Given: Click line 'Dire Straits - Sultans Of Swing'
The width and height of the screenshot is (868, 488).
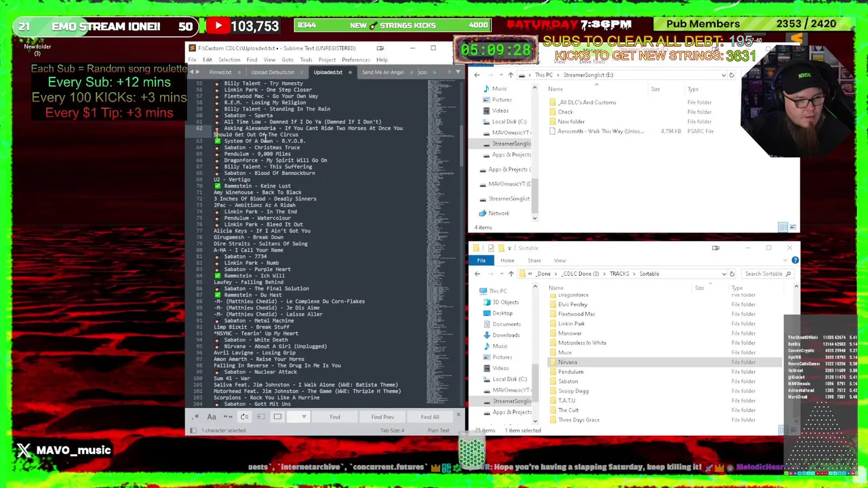Looking at the screenshot, I should 260,243.
